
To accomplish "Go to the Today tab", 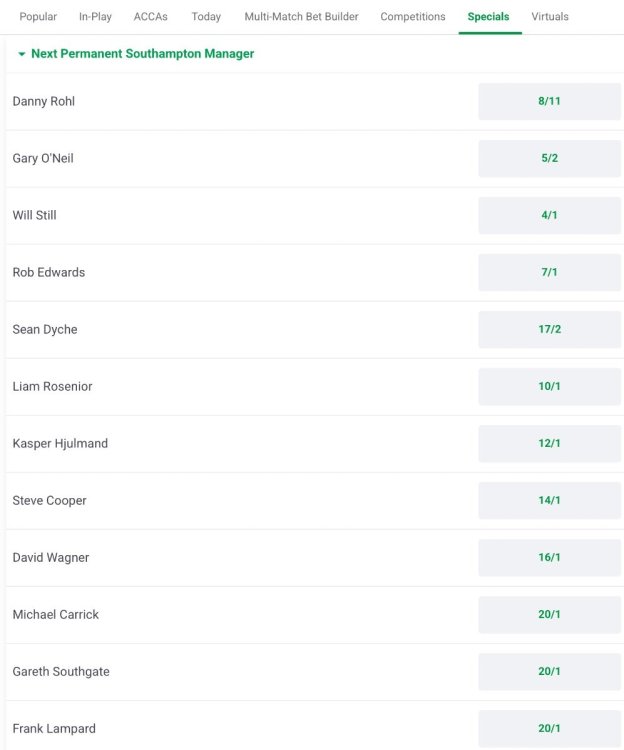I will (206, 17).
